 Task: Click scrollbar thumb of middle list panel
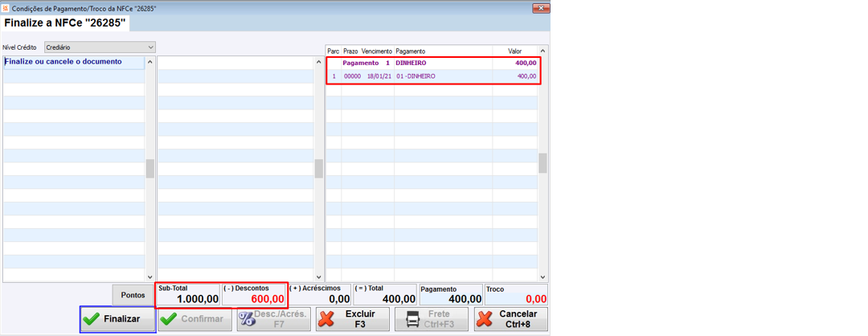319,168
